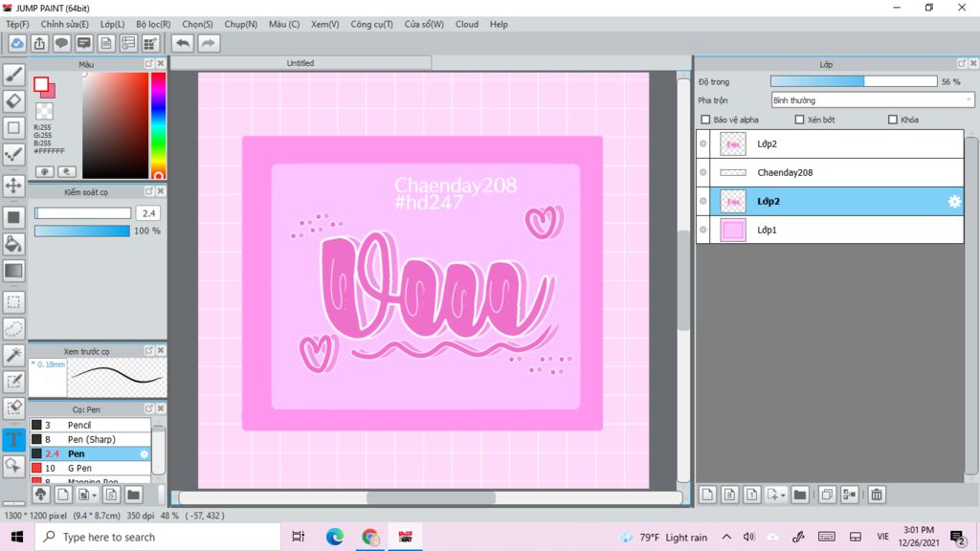Click the brush size value field 2.4
The height and width of the screenshot is (551, 980).
(148, 213)
